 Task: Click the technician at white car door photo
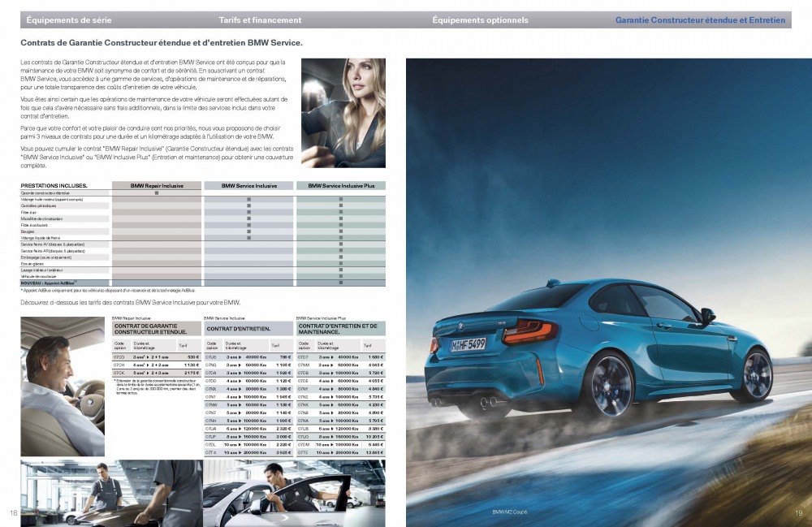coord(294,494)
